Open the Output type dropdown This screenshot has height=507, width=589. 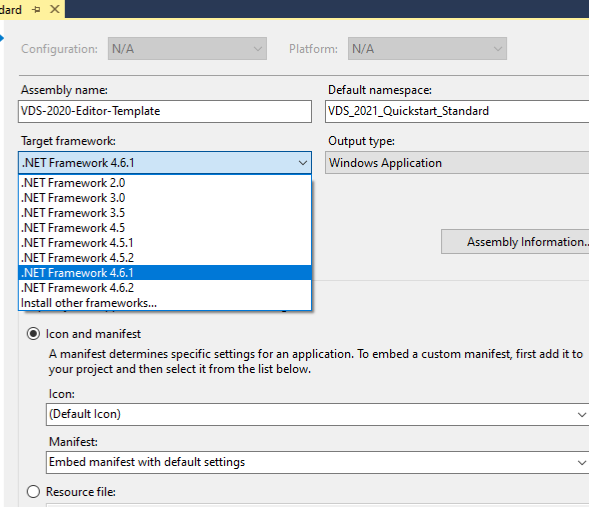tap(457, 163)
